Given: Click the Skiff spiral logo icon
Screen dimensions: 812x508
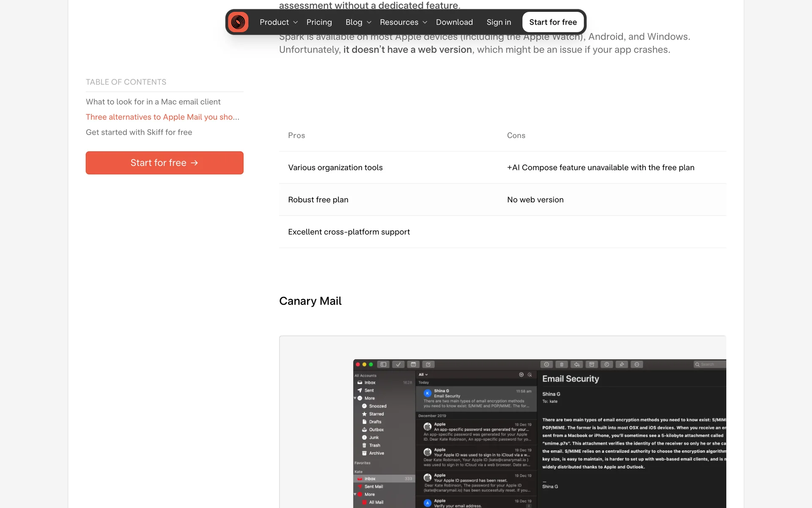Looking at the screenshot, I should [238, 22].
